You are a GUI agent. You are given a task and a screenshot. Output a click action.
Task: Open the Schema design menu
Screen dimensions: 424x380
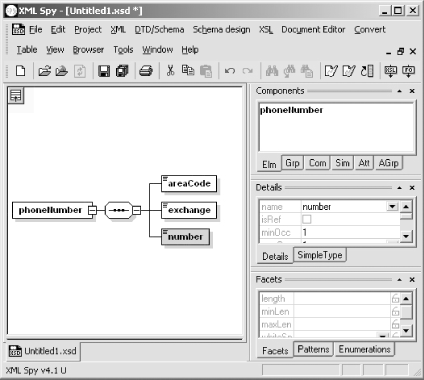221,30
